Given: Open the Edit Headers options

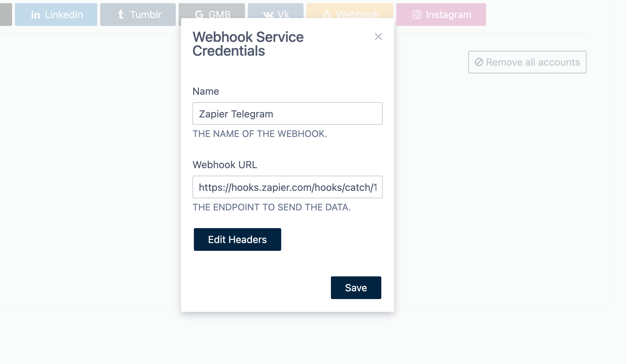Looking at the screenshot, I should 237,239.
